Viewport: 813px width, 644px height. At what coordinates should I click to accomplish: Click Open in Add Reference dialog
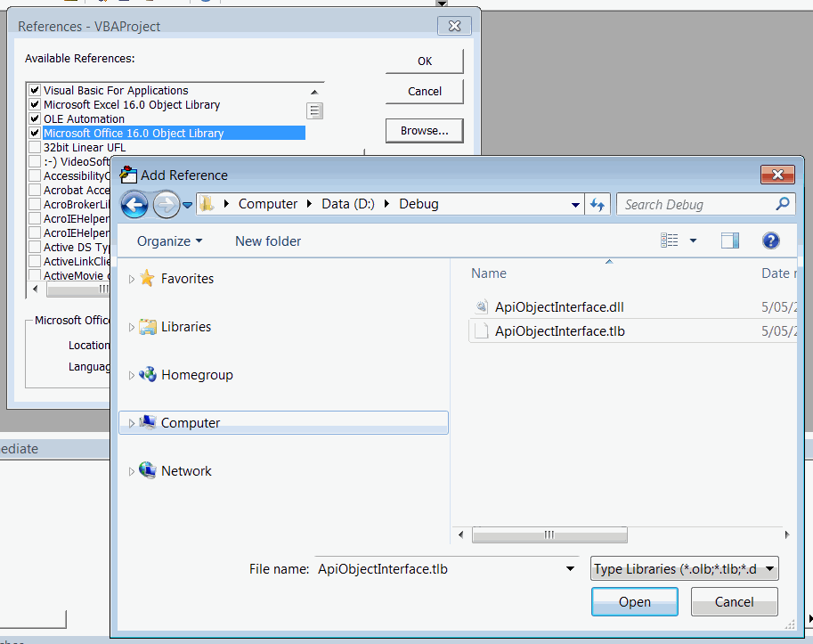[635, 601]
